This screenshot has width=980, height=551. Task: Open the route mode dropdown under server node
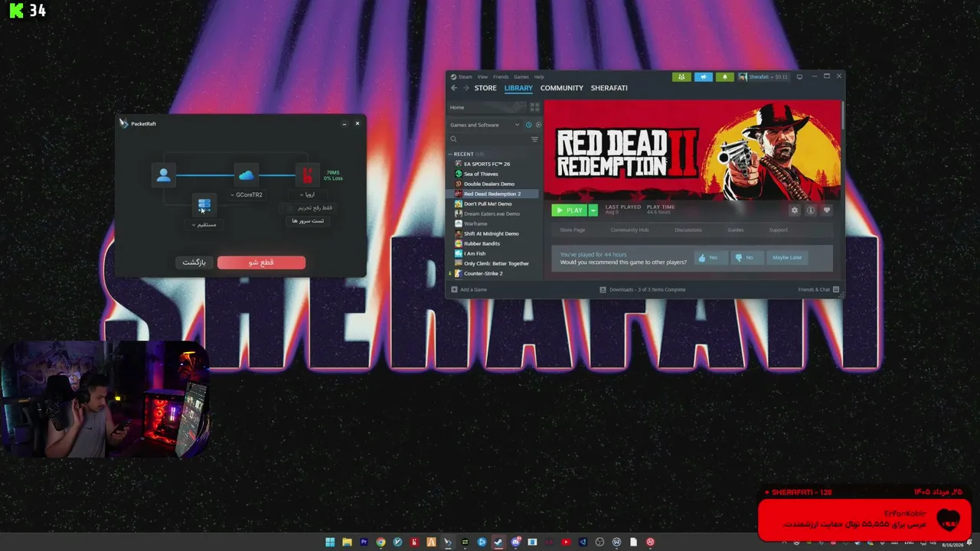point(204,225)
